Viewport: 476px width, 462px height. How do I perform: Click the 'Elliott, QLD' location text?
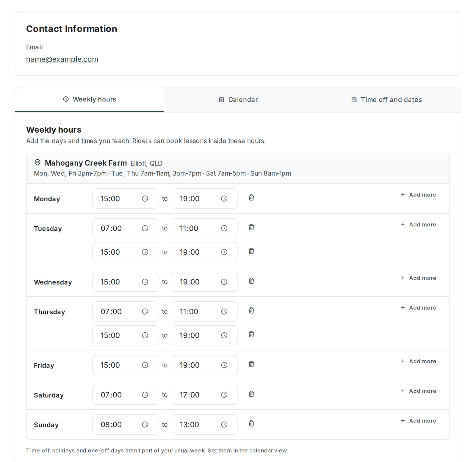(x=146, y=163)
